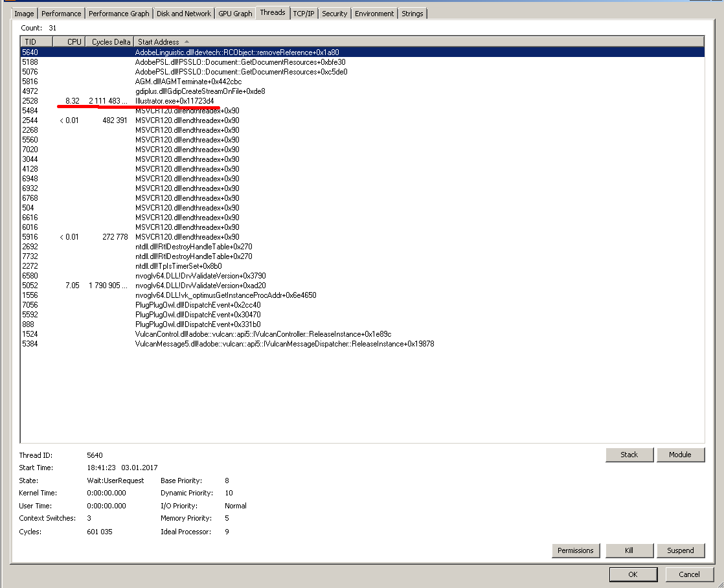The height and width of the screenshot is (588, 724).
Task: Click the Cancel button
Action: (689, 574)
